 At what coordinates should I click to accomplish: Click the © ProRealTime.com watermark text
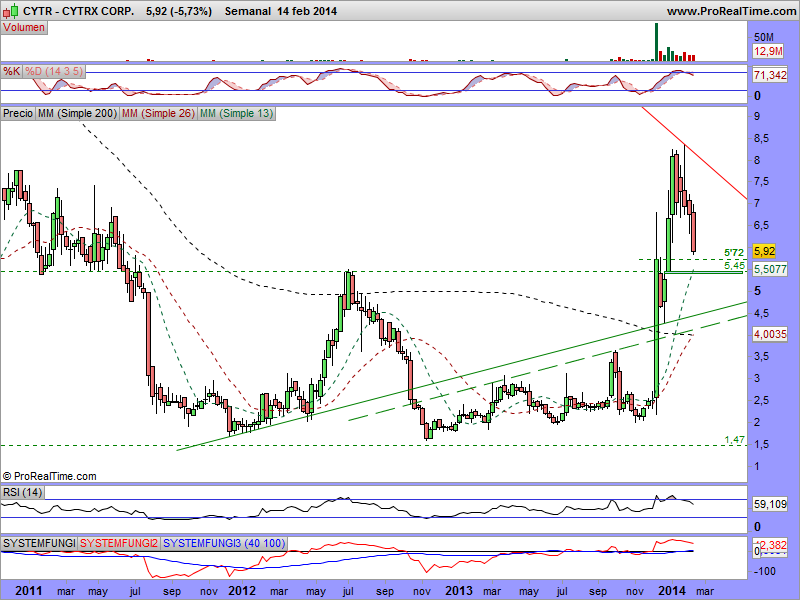[49, 476]
